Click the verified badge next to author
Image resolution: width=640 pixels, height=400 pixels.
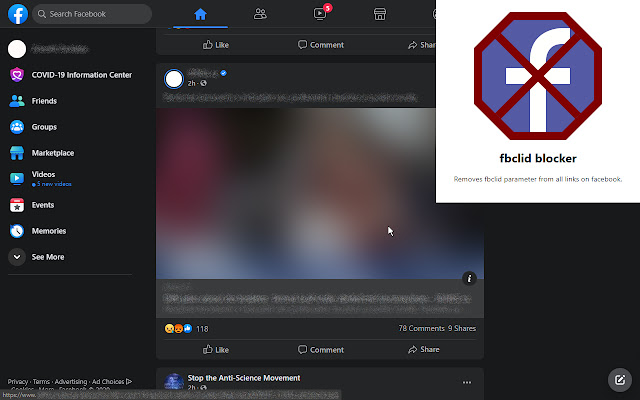click(x=224, y=73)
